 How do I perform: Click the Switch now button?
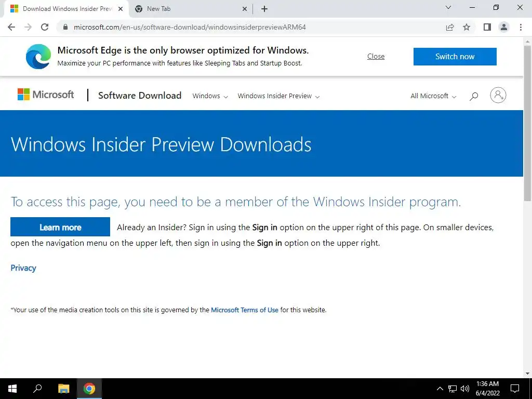coord(455,56)
